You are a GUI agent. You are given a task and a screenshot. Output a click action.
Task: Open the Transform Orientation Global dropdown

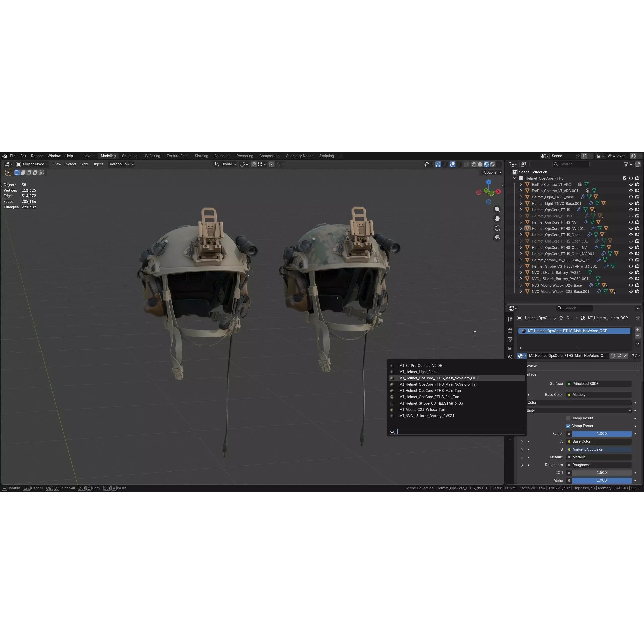click(x=227, y=164)
